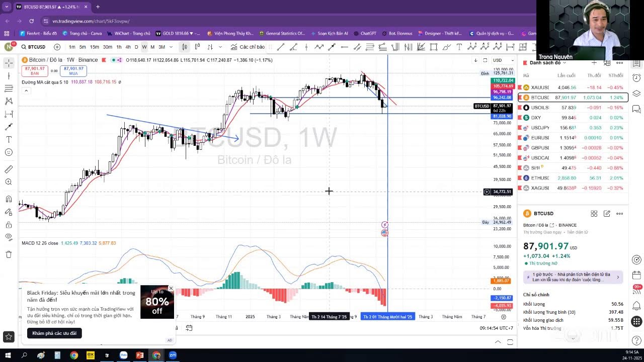
Task: Select the 15m timeframe
Action: click(95, 47)
